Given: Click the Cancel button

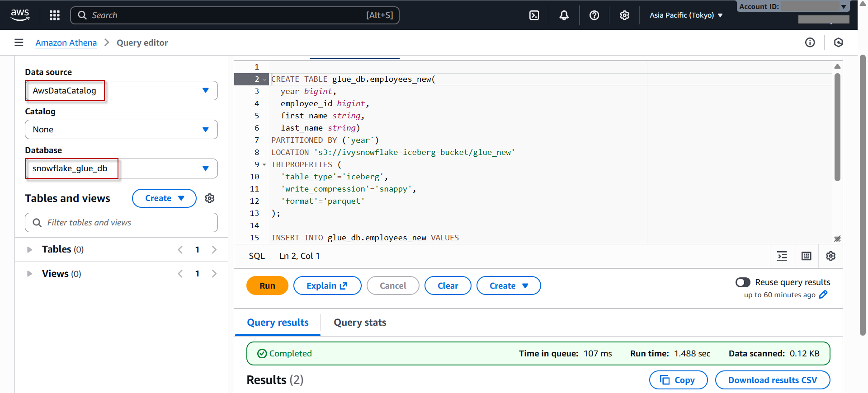Looking at the screenshot, I should click(393, 285).
